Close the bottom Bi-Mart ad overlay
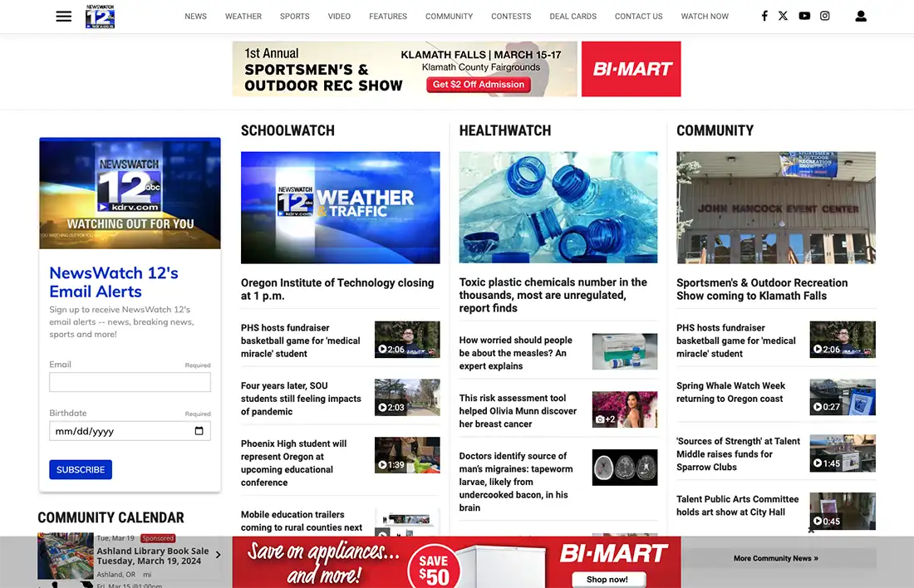 pos(811,531)
